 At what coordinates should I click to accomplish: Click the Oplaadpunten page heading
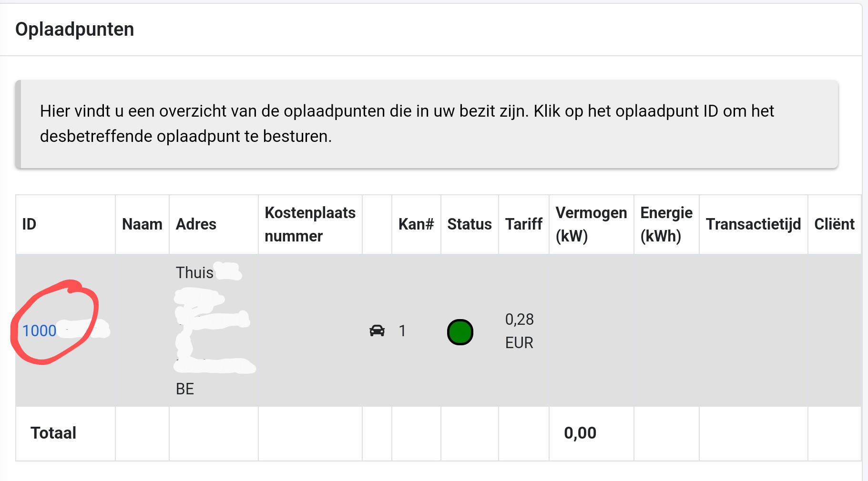[x=75, y=30]
